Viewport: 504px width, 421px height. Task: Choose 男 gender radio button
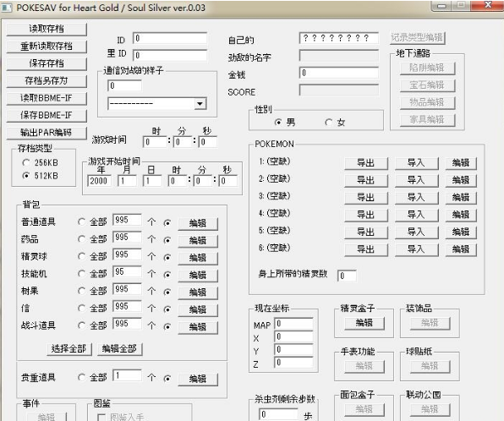(x=278, y=123)
